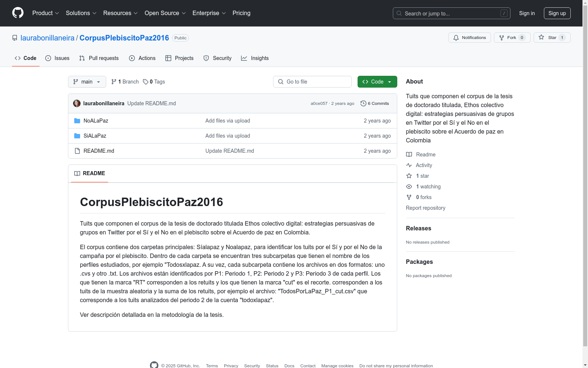Star this repository
588x368 pixels.
coord(552,38)
